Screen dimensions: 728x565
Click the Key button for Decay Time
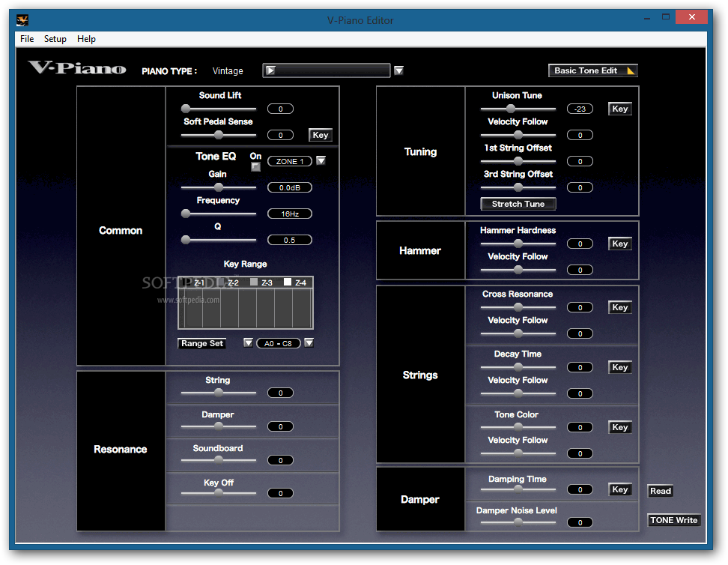tap(620, 367)
